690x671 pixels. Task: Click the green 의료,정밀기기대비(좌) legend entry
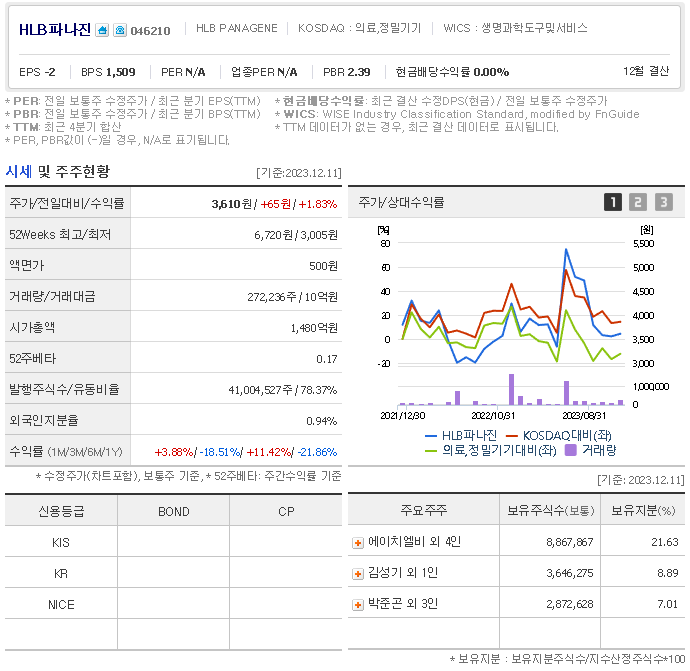(491, 450)
